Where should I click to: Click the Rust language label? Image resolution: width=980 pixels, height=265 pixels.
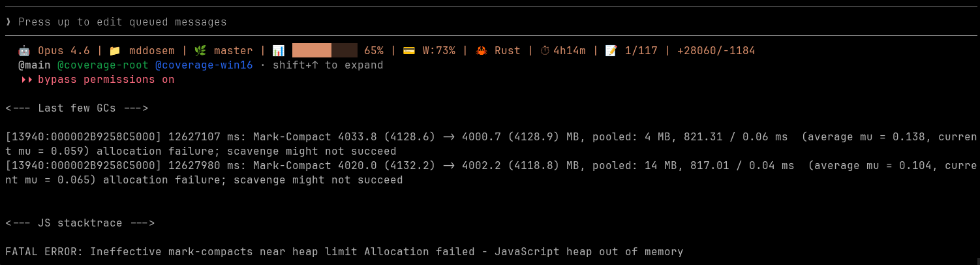click(x=508, y=51)
